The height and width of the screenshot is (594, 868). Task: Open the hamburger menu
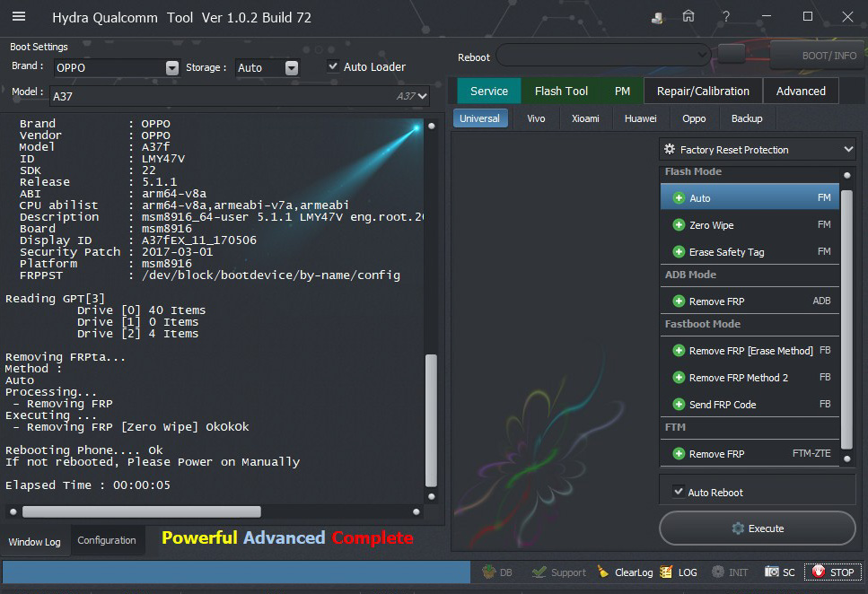19,17
